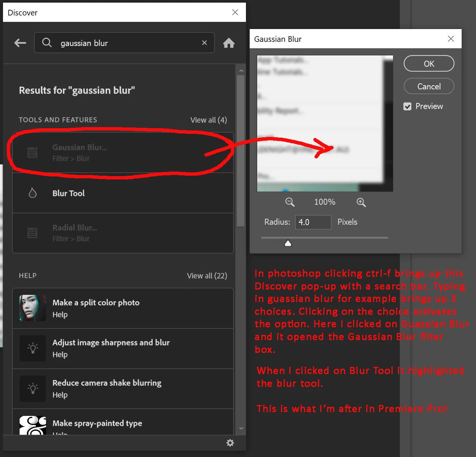Click the Radius value input field
This screenshot has height=457, width=476.
pos(313,222)
